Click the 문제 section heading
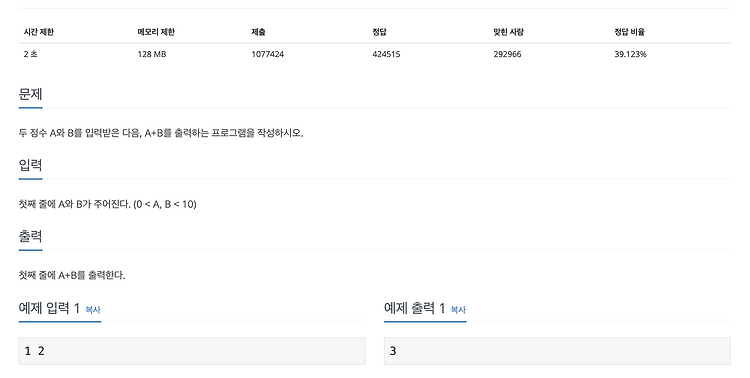750x378 pixels. point(31,94)
